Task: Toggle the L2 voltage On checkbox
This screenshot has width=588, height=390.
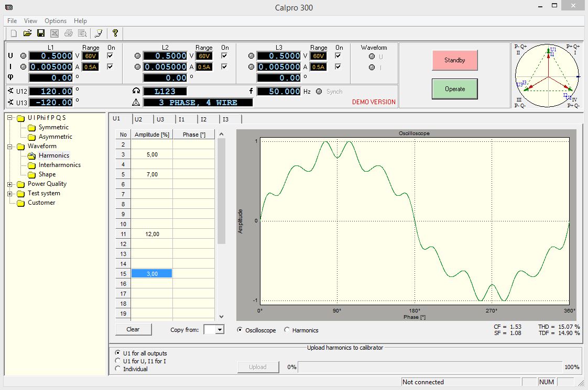Action: pyautogui.click(x=224, y=56)
